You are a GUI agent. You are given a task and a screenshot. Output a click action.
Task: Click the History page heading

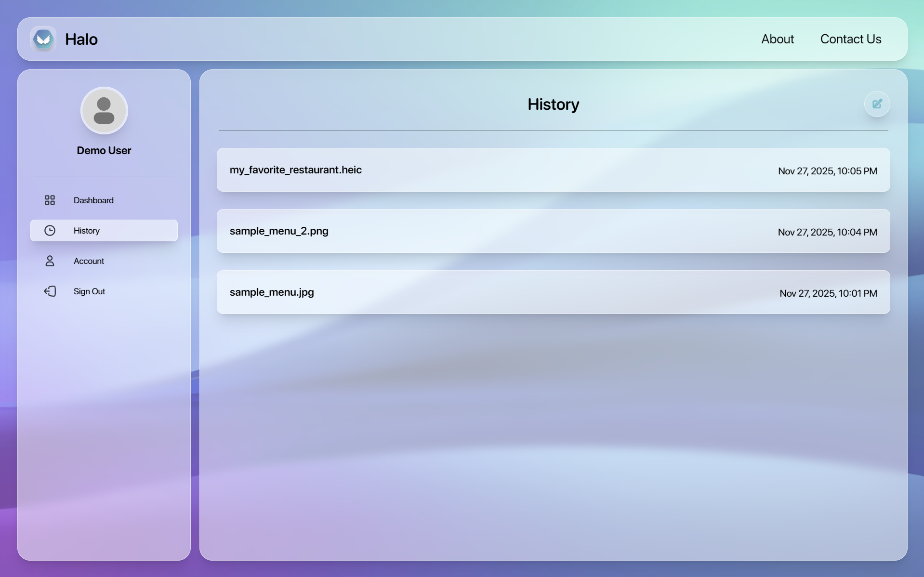click(553, 105)
